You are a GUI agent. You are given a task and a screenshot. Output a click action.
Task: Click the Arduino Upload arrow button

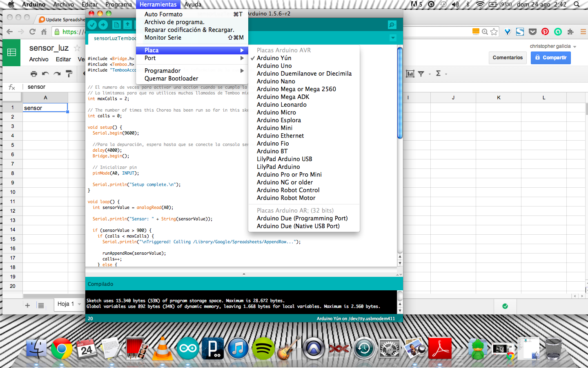tap(103, 25)
